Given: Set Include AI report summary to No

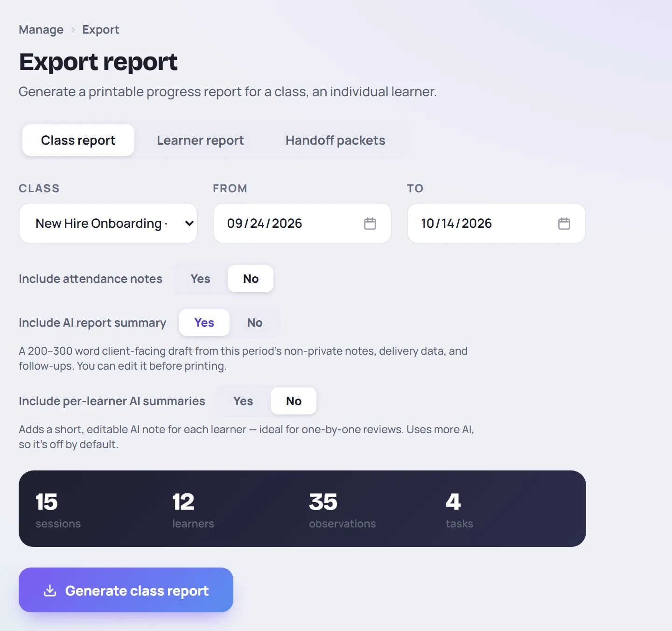Looking at the screenshot, I should pos(255,323).
